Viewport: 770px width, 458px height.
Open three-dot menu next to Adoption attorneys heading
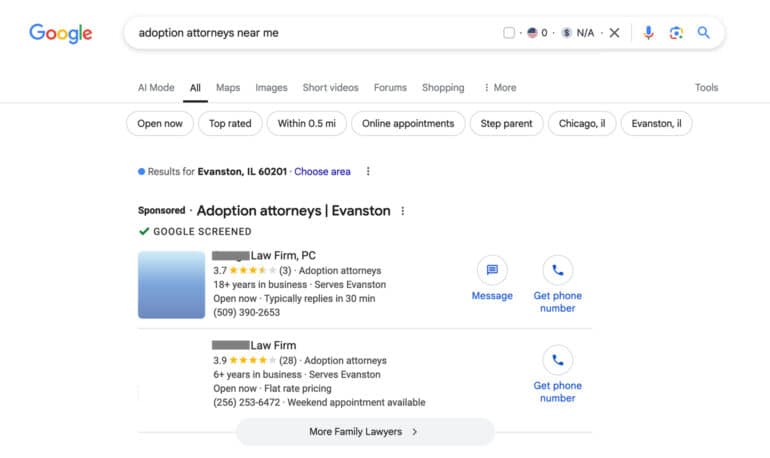(403, 211)
